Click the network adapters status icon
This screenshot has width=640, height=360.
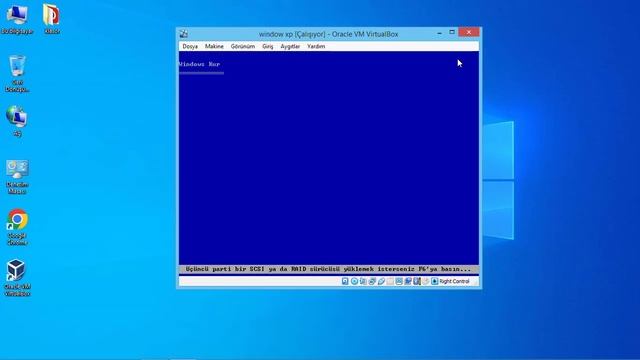pos(372,281)
